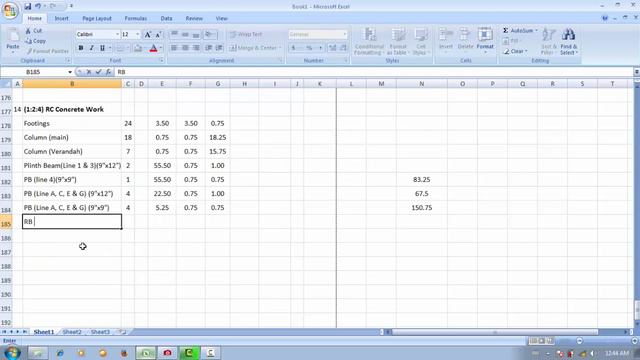The width and height of the screenshot is (640, 360).
Task: Cut the selected cell content
Action: coord(34,31)
